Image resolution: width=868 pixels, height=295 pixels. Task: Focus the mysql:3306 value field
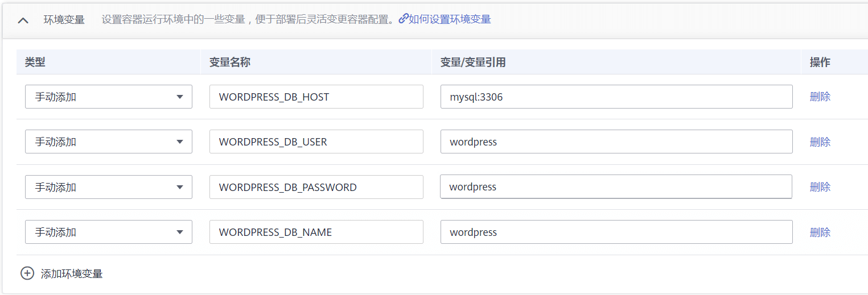(616, 97)
